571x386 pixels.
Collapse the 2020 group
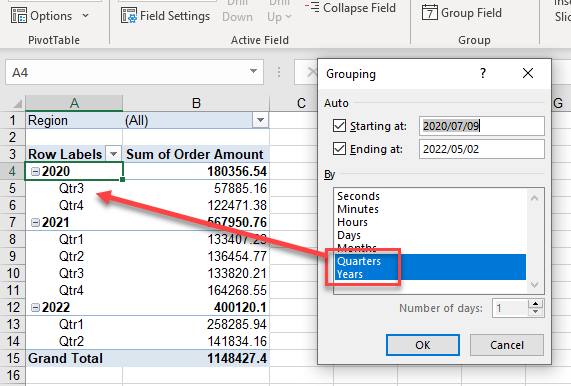click(35, 171)
